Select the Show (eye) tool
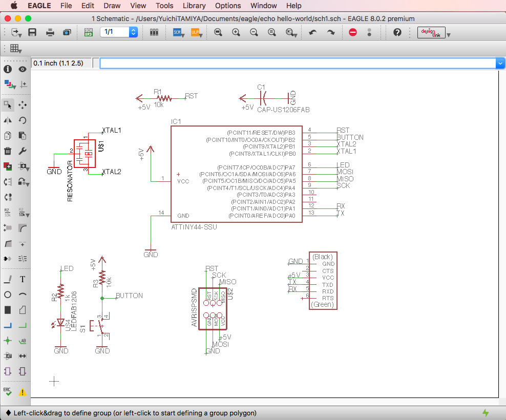This screenshot has height=420, width=506. tap(22, 69)
